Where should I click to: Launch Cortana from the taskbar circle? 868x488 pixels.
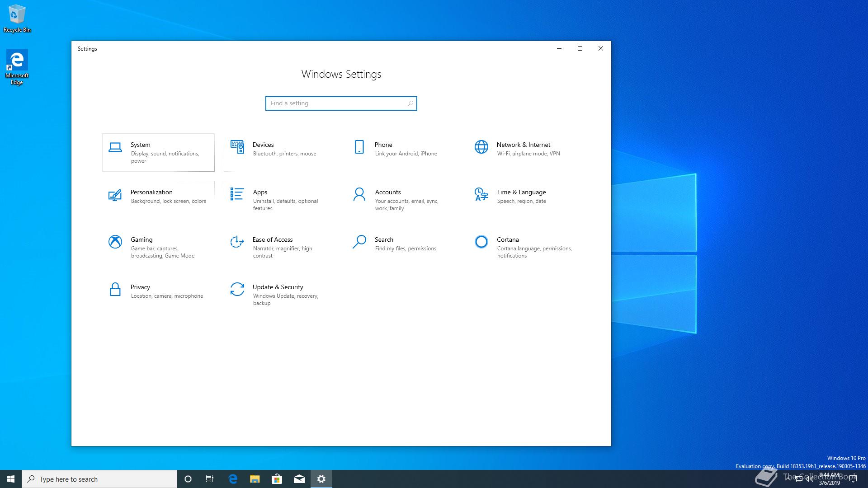click(x=188, y=479)
